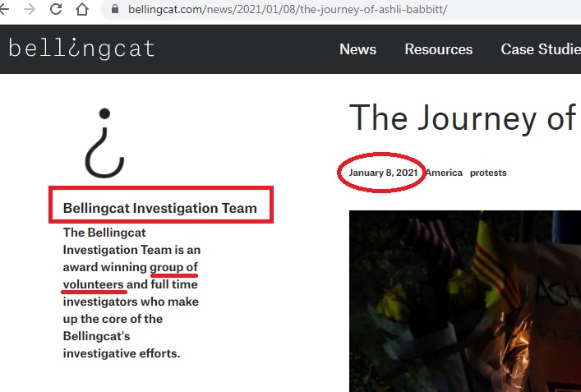
Task: Click the padlock site security icon
Action: point(114,10)
